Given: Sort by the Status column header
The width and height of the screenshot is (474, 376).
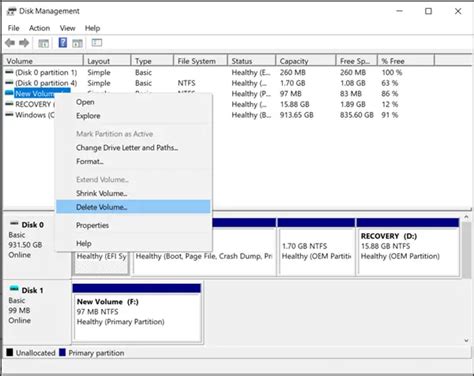Looking at the screenshot, I should [x=252, y=61].
